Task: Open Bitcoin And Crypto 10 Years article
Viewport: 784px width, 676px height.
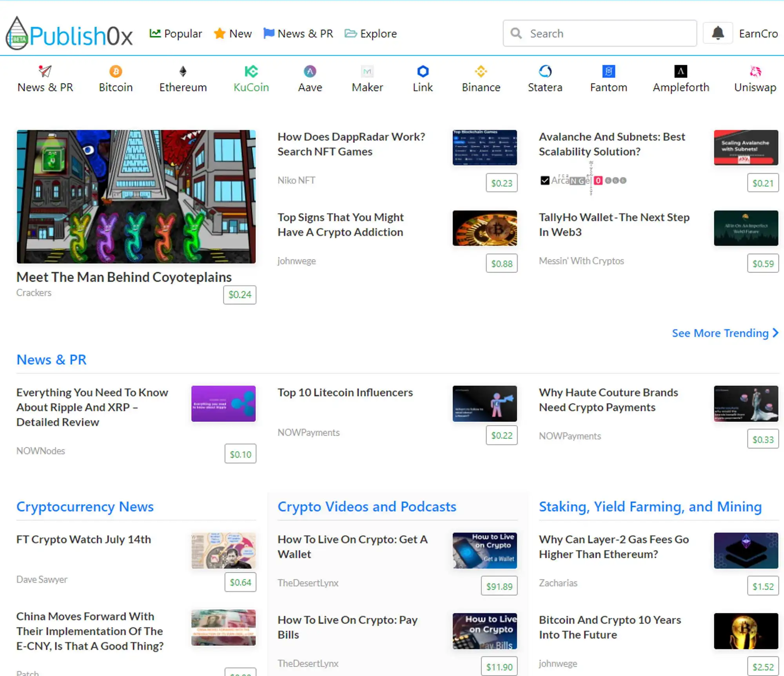Action: tap(610, 627)
